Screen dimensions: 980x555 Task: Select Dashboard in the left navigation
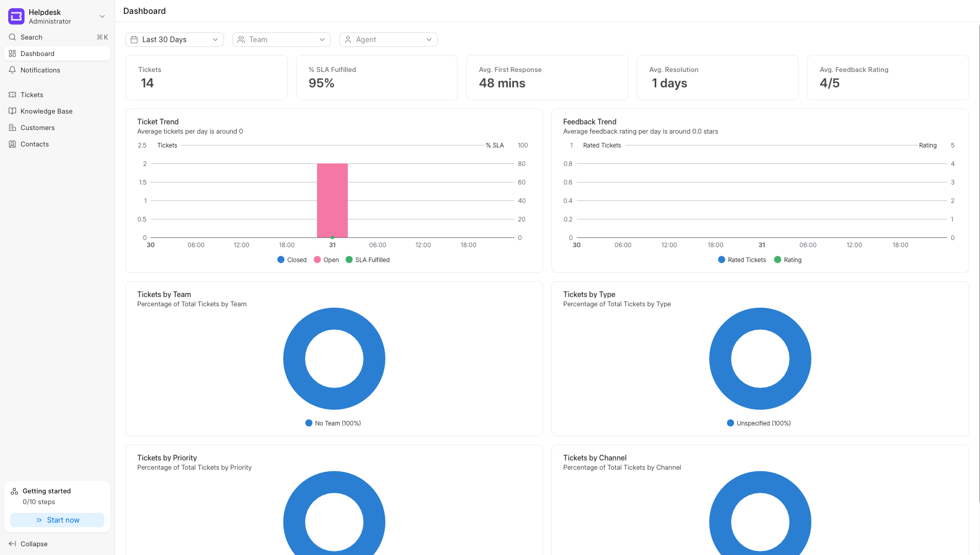pyautogui.click(x=37, y=53)
